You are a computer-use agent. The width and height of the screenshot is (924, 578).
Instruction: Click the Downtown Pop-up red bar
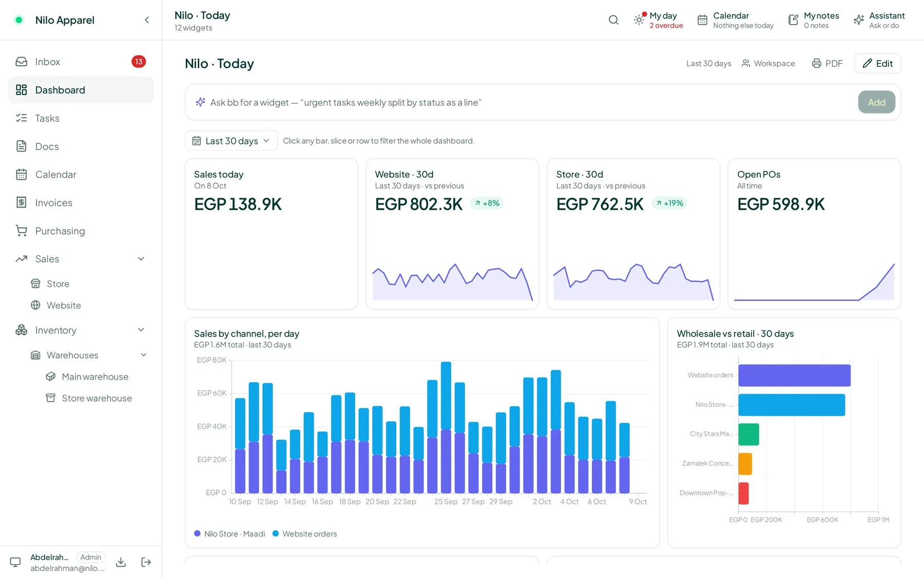(743, 493)
